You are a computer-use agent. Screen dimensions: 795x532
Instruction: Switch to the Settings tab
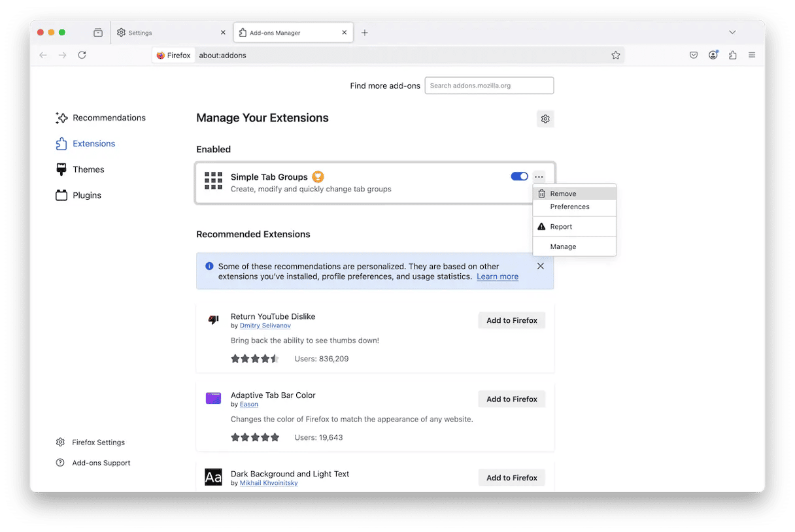click(x=171, y=33)
